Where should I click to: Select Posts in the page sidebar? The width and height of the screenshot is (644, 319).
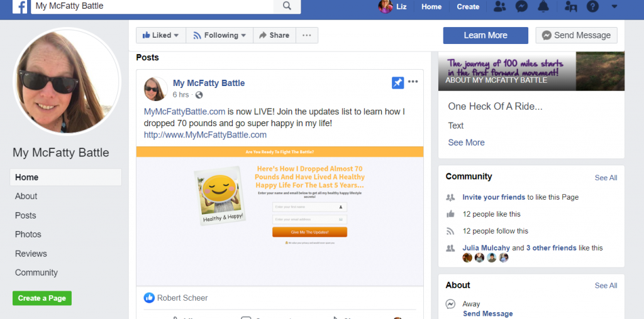tap(25, 215)
